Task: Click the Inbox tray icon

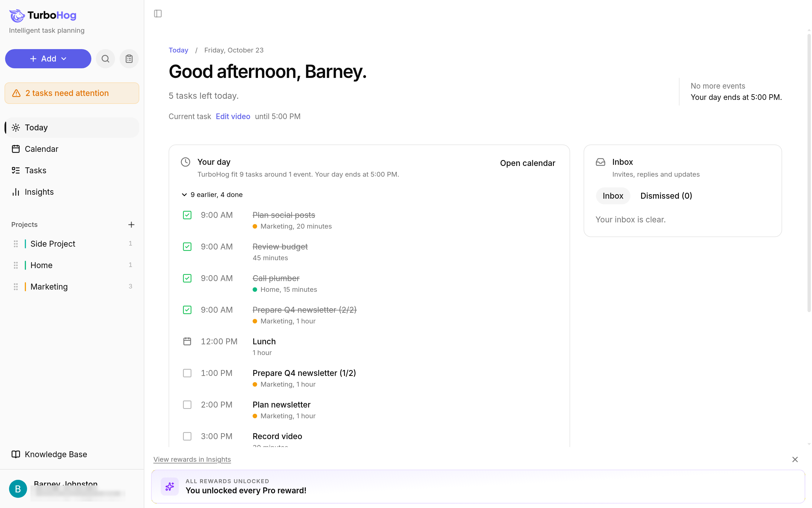Action: pyautogui.click(x=600, y=162)
